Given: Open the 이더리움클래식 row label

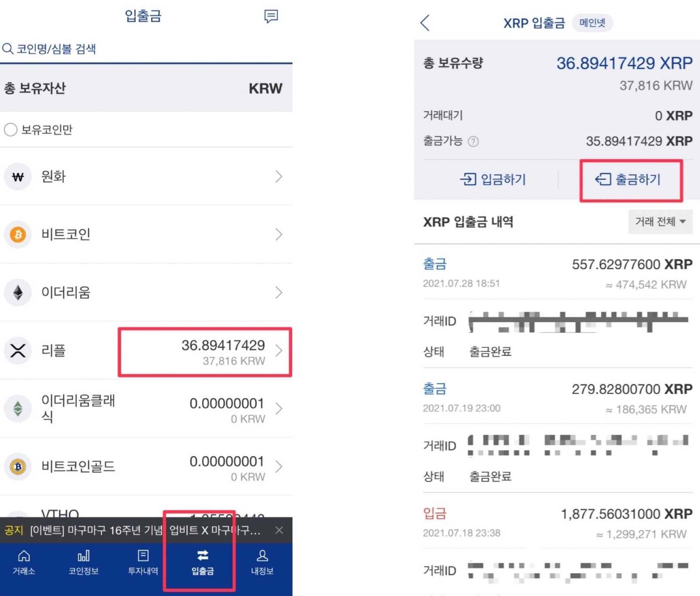Looking at the screenshot, I should point(78,408).
